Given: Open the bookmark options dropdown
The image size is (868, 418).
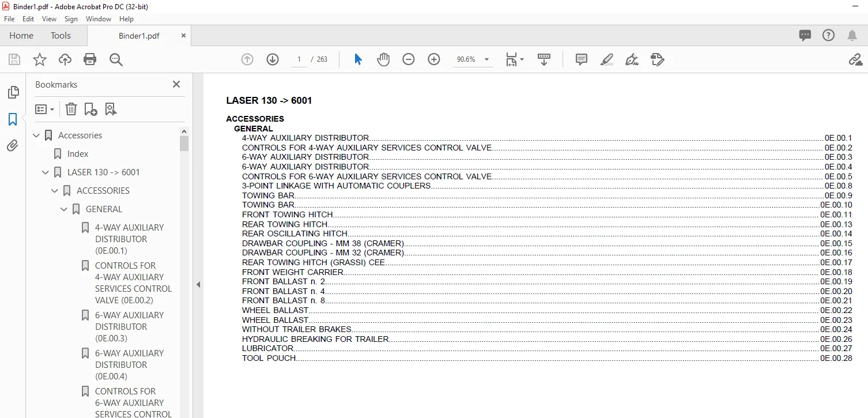Looking at the screenshot, I should (x=44, y=109).
